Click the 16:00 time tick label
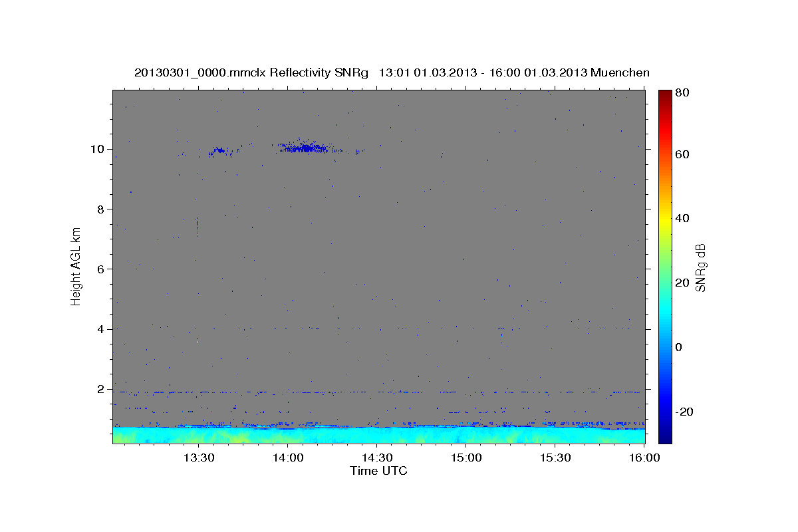The image size is (798, 532). point(645,458)
